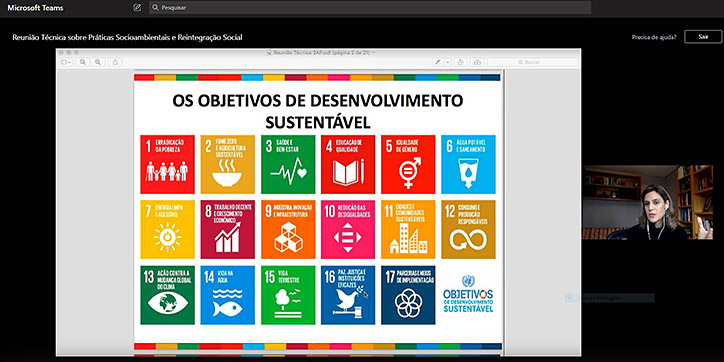Click the Energia Limpa goal 7 yellow tile
724x362 pixels.
[x=167, y=229]
